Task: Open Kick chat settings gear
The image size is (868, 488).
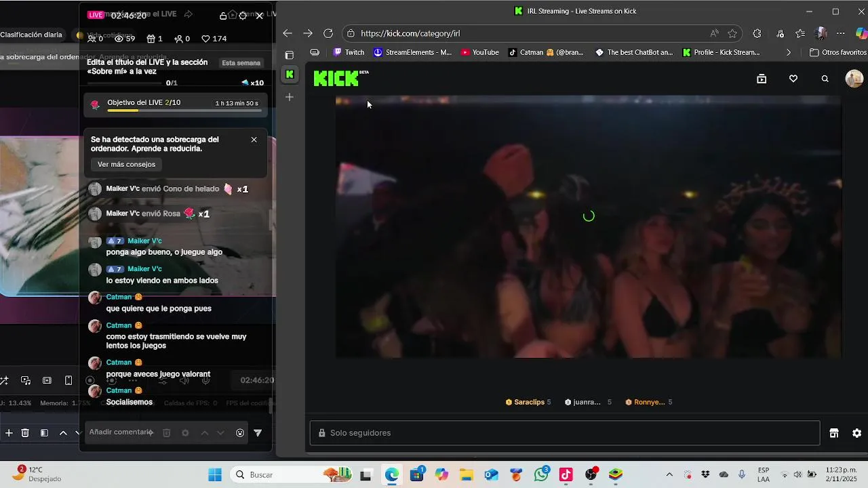Action: click(857, 433)
